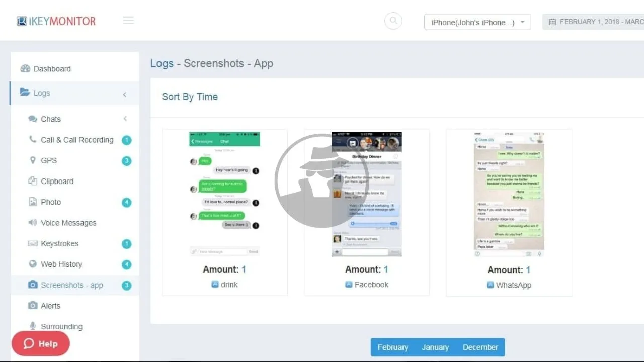Switch to the February month tab
The width and height of the screenshot is (644, 362).
coord(393,347)
